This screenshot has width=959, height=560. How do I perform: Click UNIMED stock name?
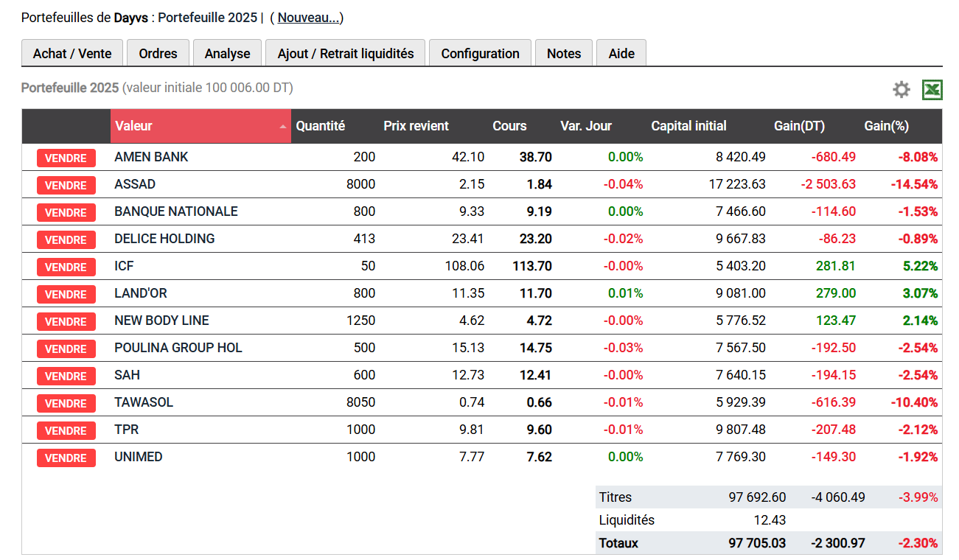click(139, 457)
